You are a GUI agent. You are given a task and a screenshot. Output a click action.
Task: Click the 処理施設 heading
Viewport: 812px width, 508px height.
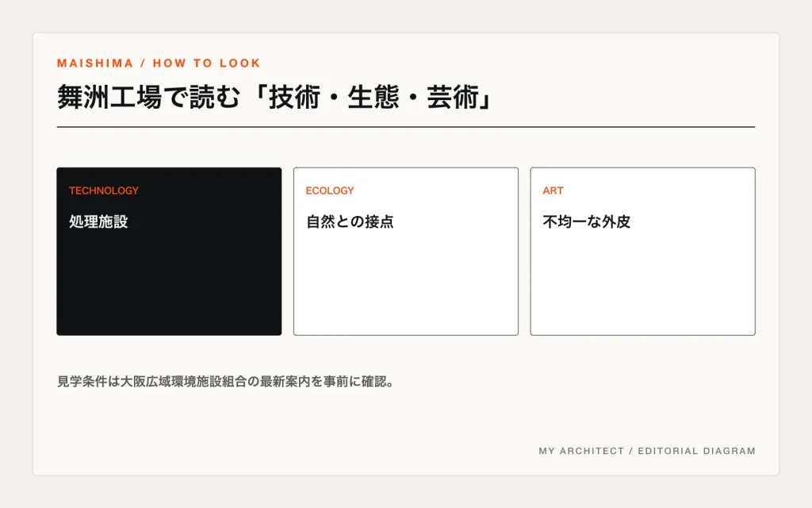(98, 222)
